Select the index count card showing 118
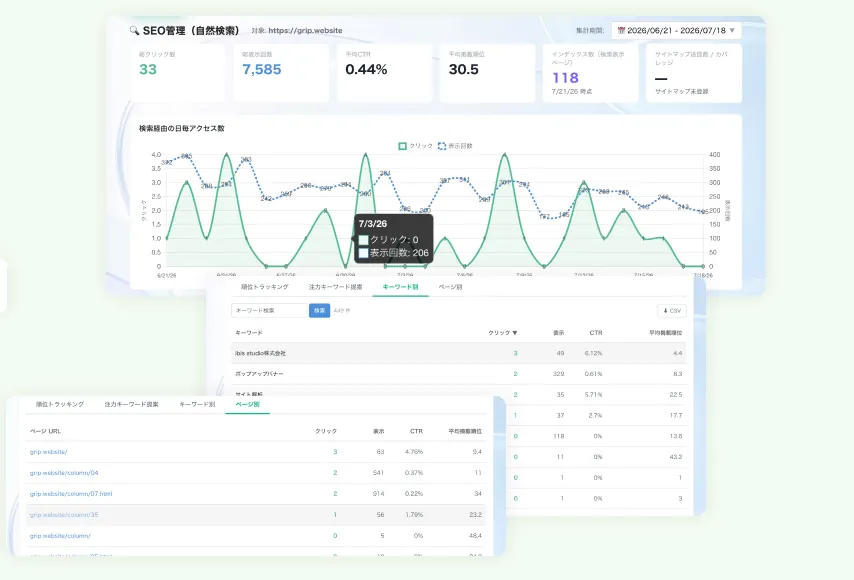 [590, 73]
